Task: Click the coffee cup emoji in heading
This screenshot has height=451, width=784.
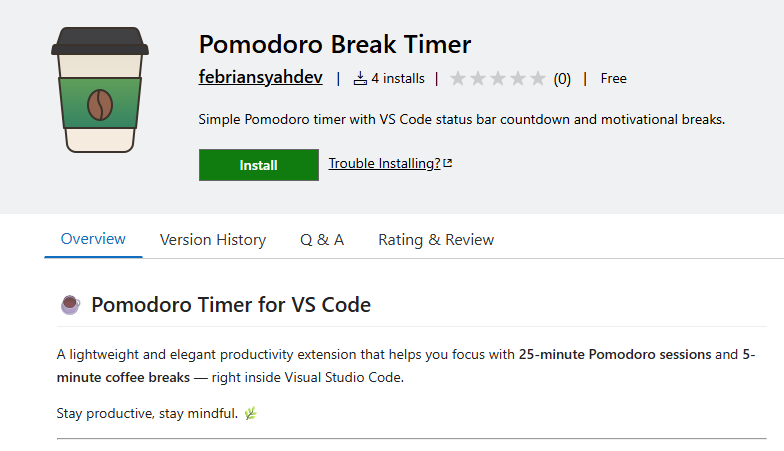Action: [70, 304]
